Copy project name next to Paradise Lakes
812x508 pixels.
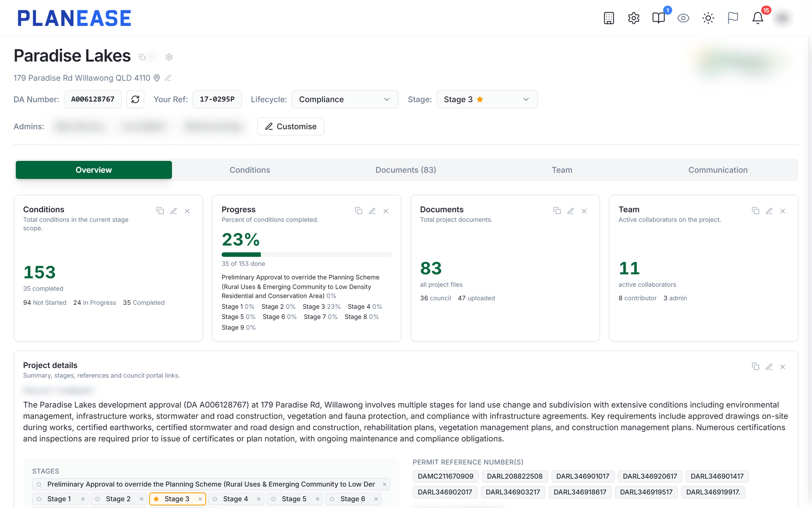142,57
